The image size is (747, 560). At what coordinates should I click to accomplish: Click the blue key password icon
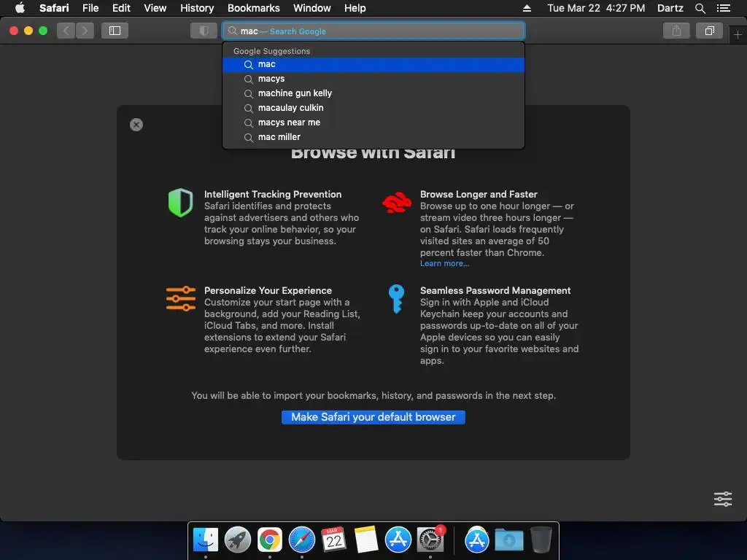pos(396,299)
